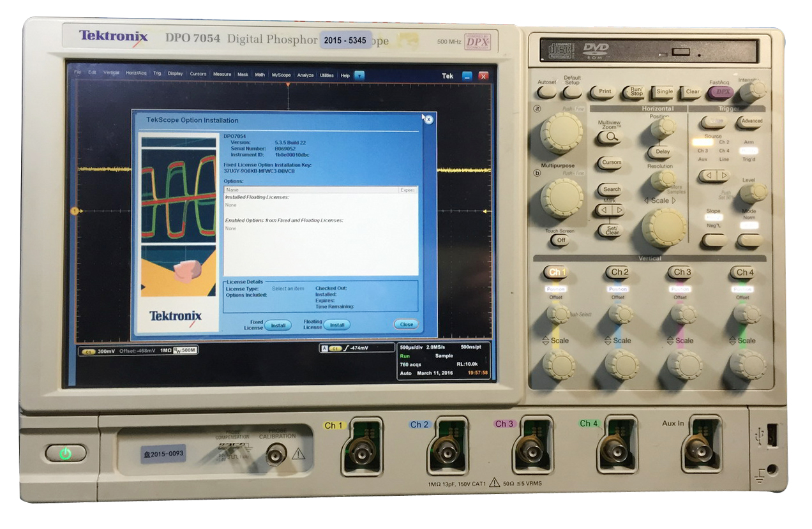Click the Close button in the option dialog
812x529 pixels.
407,324
